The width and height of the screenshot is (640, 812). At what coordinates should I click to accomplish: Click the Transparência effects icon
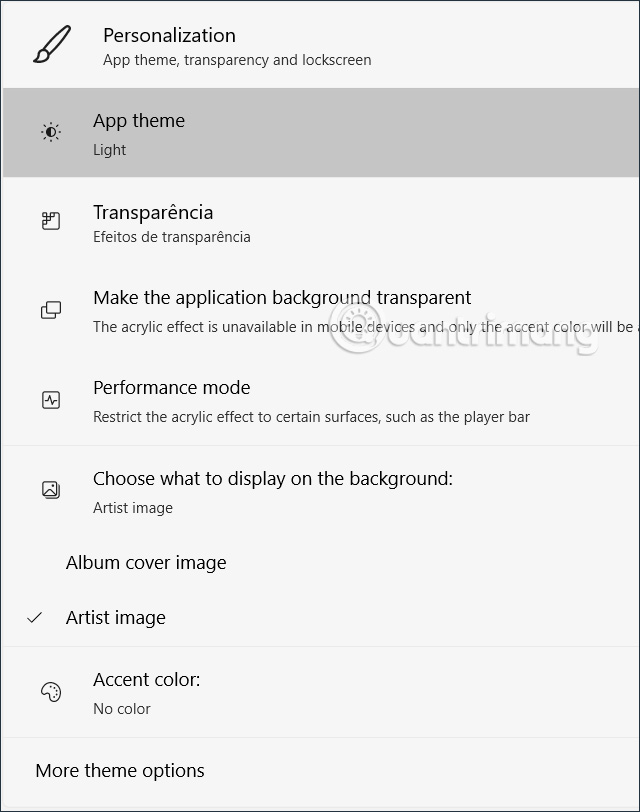(51, 222)
